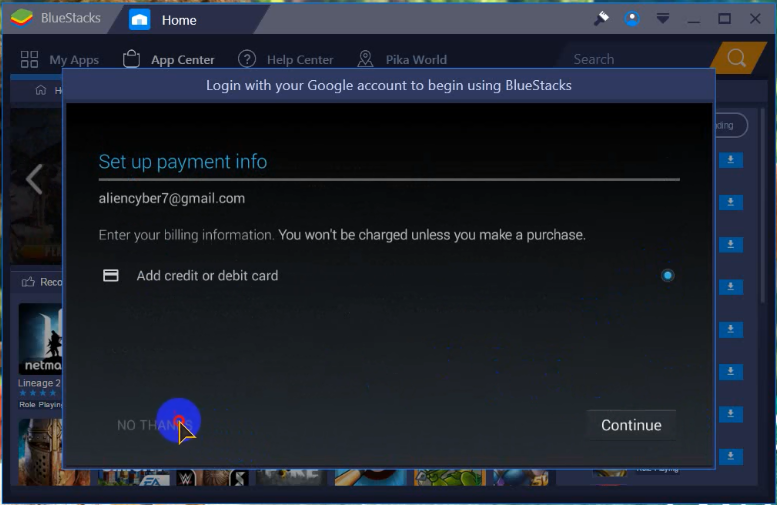The image size is (777, 505).
Task: Click the App Center shopping bag icon
Action: pos(131,59)
